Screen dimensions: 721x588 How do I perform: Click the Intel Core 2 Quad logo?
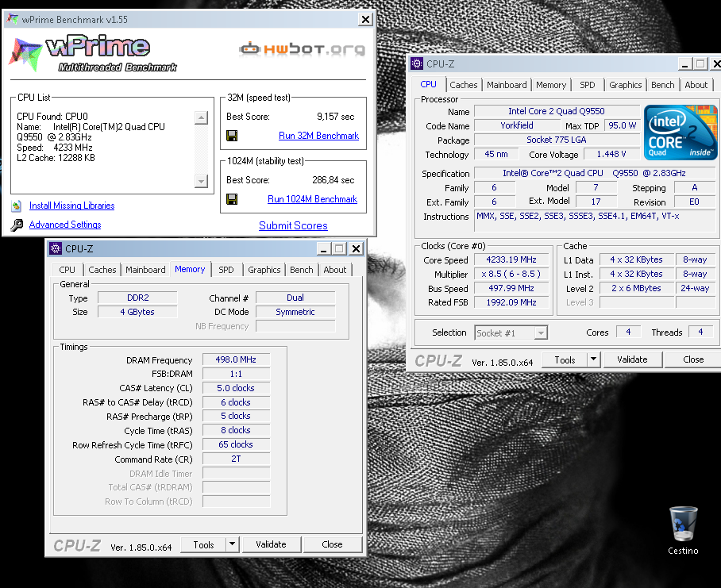pyautogui.click(x=680, y=133)
